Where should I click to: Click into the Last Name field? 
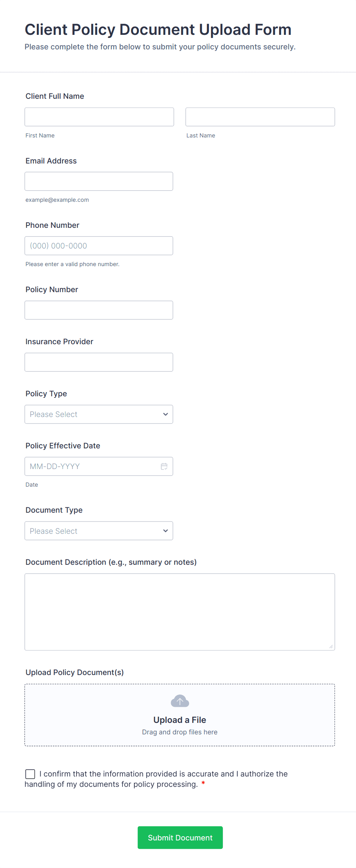coord(260,117)
